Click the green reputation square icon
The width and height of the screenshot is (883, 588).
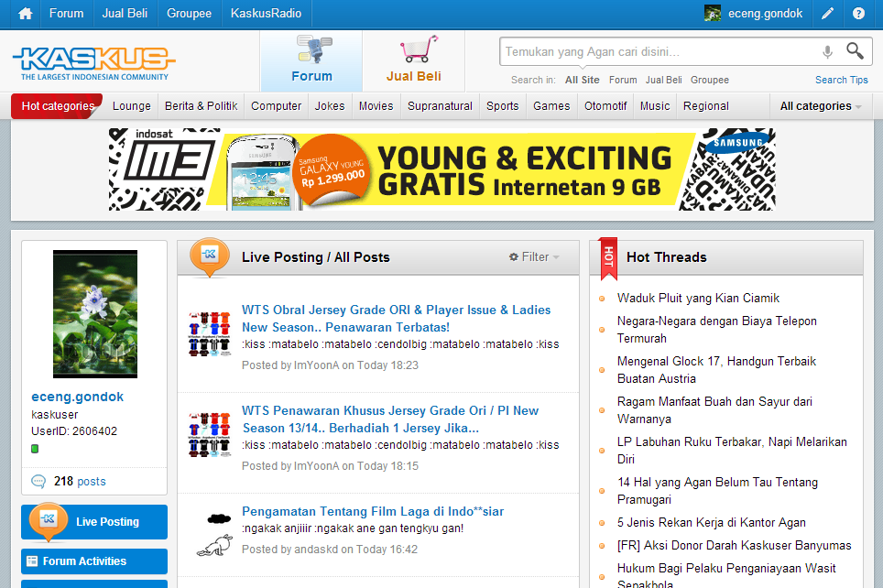click(x=35, y=449)
